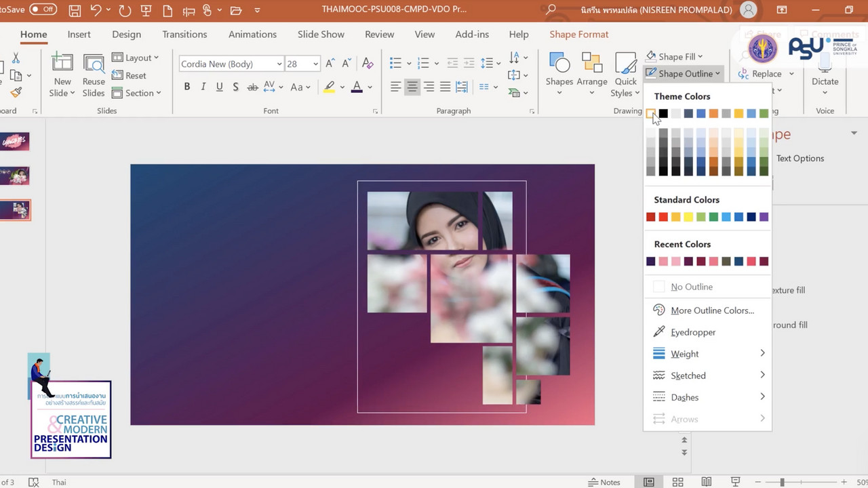
Task: Click the Text Direction icon
Action: click(514, 57)
